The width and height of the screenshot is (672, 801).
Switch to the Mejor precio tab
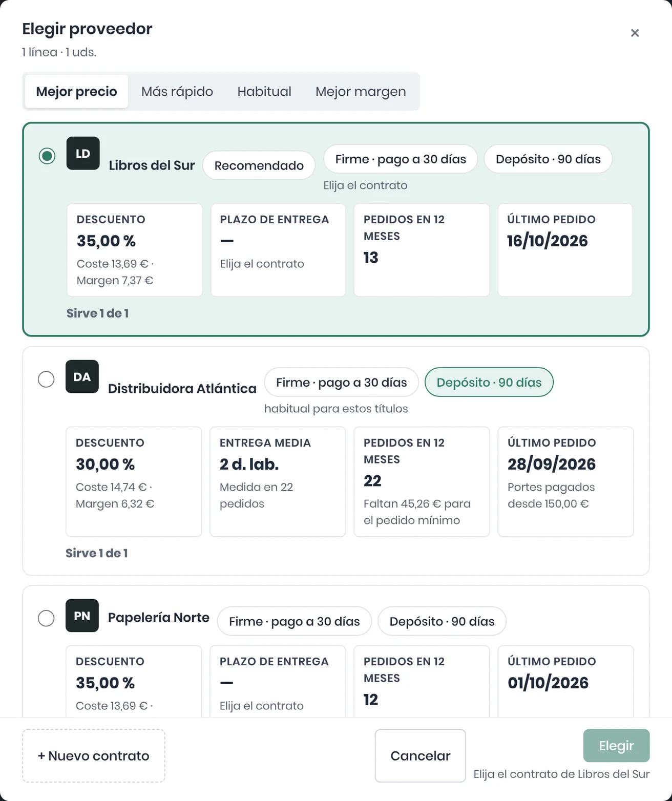coord(76,92)
